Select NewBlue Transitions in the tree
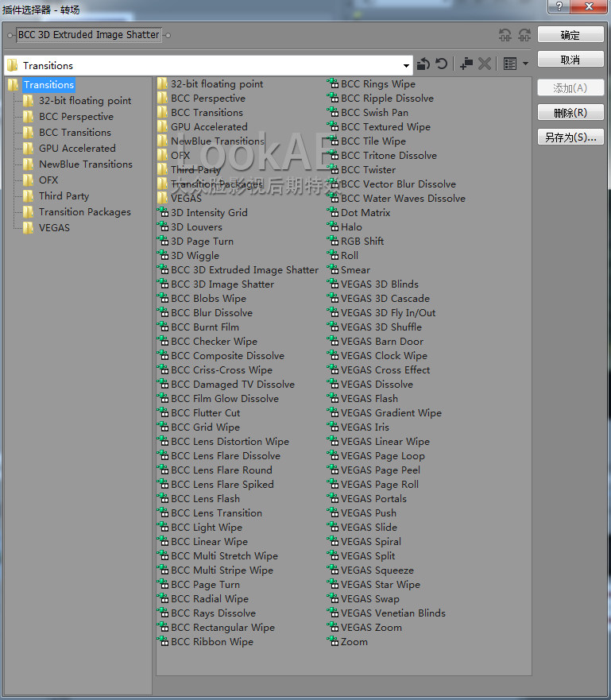Screen dimensions: 611x700 tap(85, 164)
